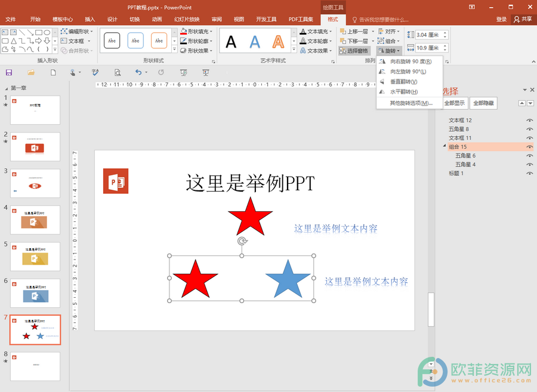Select the text box shape icon in gallery
537x392 pixels.
pos(5,33)
